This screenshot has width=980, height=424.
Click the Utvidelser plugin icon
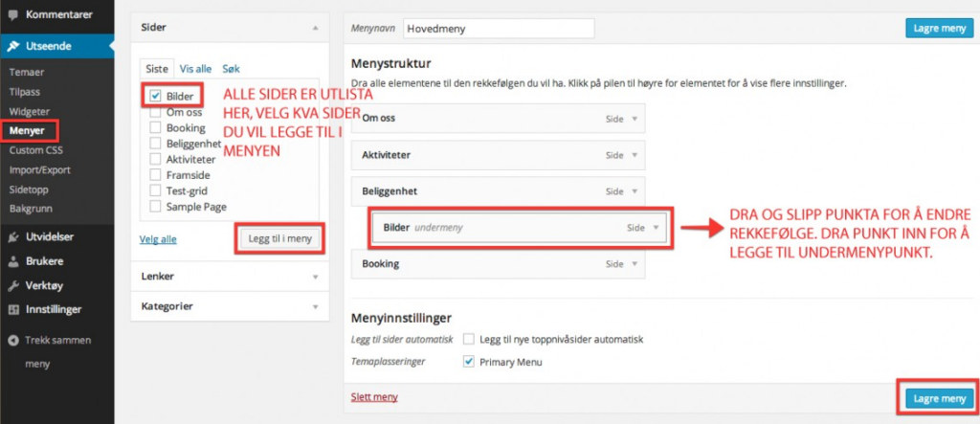pos(12,236)
